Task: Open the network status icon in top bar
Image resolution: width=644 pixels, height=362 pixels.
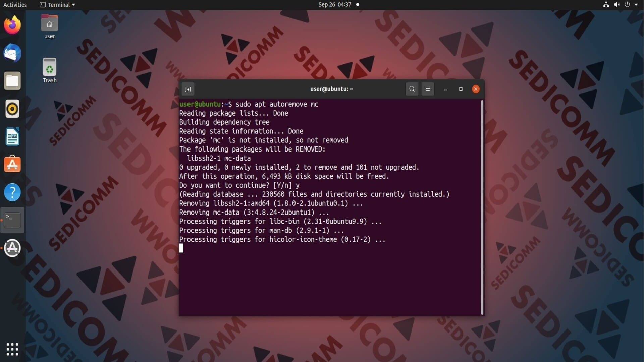Action: click(x=606, y=5)
